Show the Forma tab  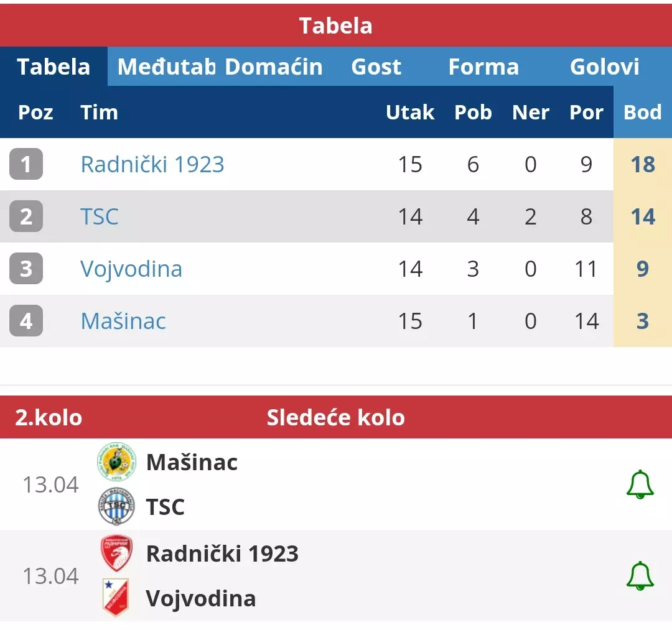[x=483, y=67]
